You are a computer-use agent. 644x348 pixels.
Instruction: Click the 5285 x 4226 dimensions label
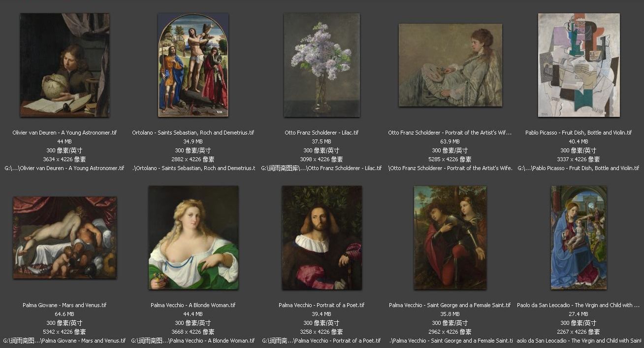450,159
